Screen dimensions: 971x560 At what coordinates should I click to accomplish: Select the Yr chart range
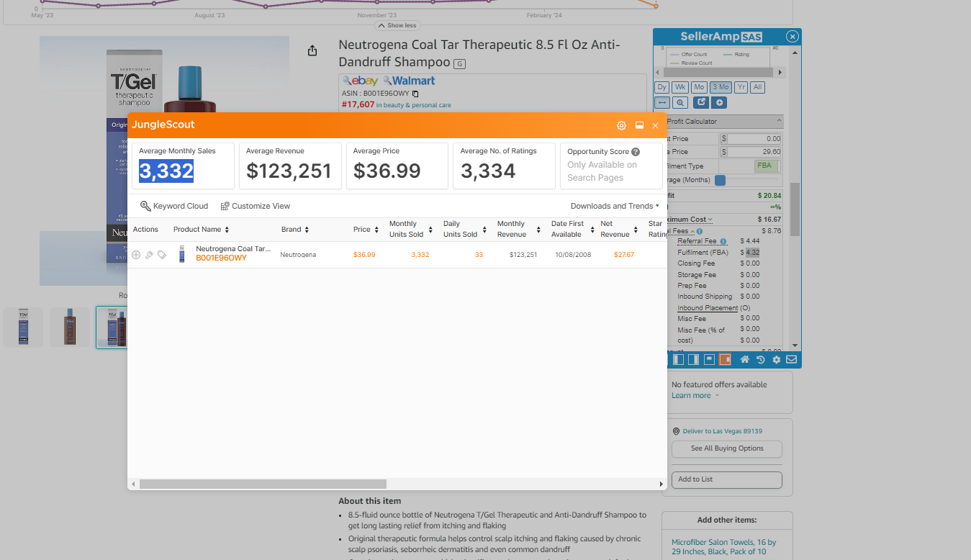coord(741,87)
